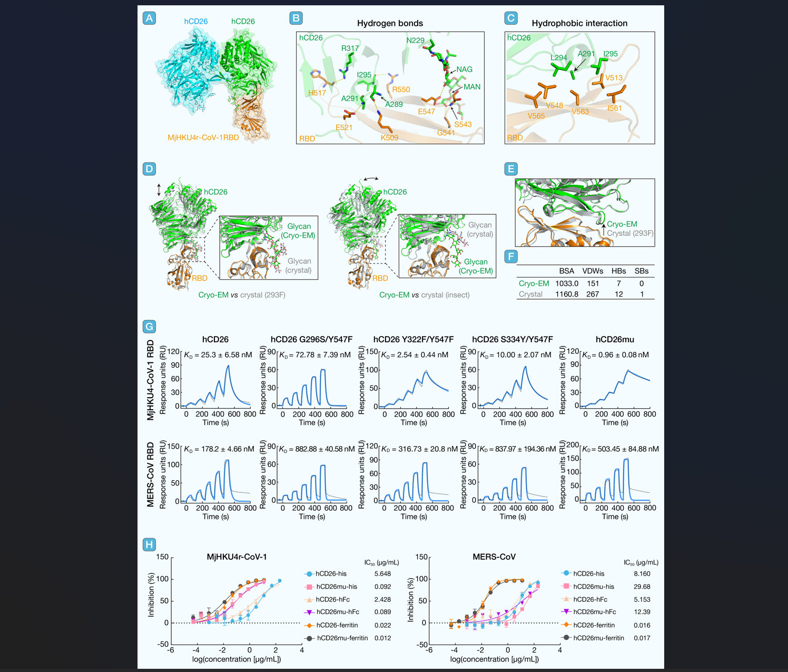The image size is (788, 672).
Task: Click the R550 residue label in panel B
Action: [x=401, y=90]
